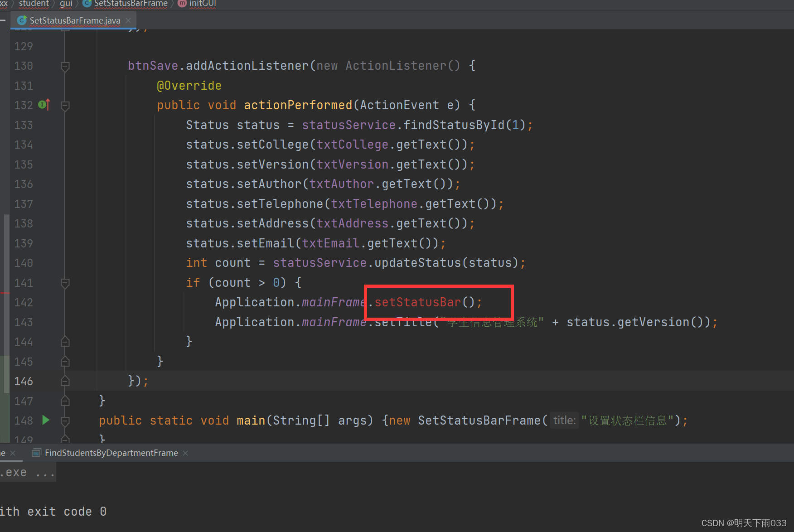Viewport: 794px width, 532px height.
Task: Click 'exit code 0' console output text
Action: point(67,512)
